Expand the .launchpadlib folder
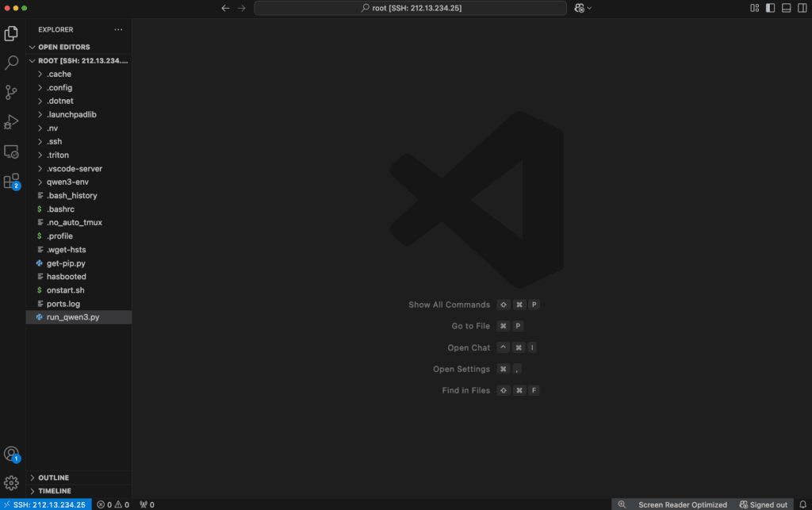812x510 pixels. coord(79,114)
